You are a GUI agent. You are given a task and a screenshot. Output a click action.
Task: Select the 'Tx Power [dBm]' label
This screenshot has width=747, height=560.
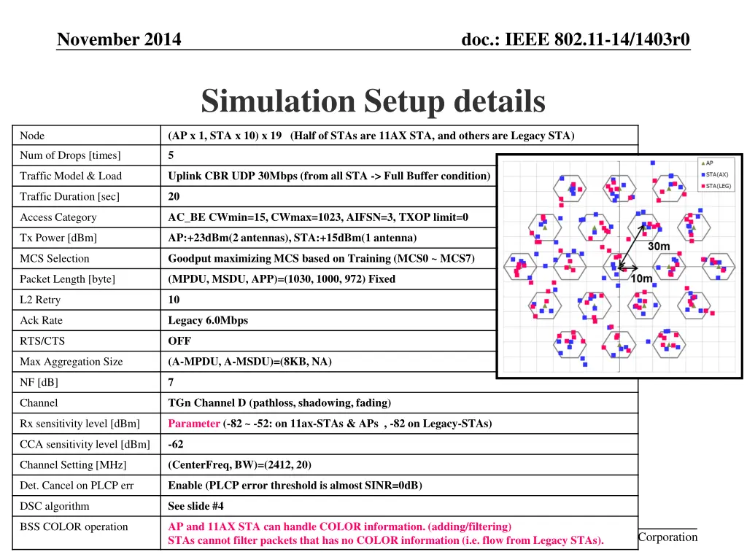tap(58, 238)
